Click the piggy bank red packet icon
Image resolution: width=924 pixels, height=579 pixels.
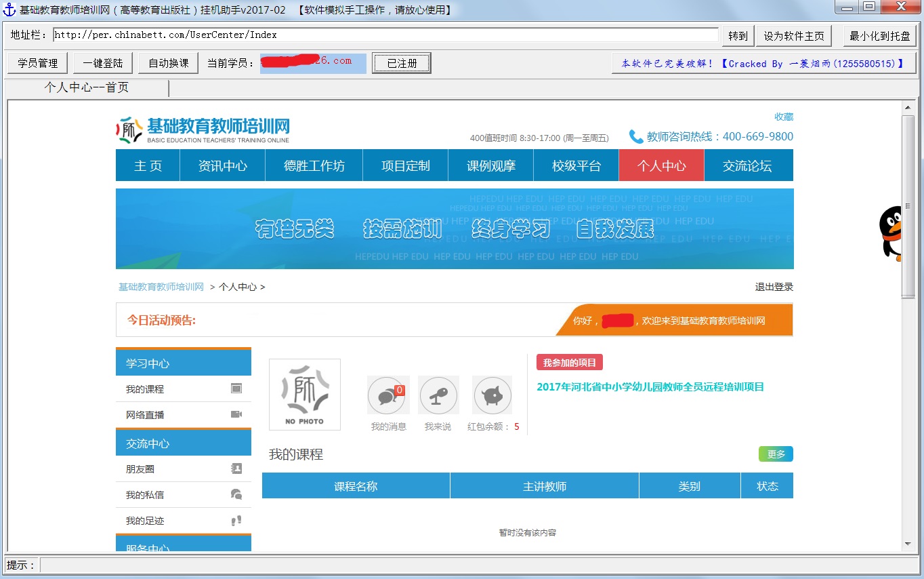point(492,396)
